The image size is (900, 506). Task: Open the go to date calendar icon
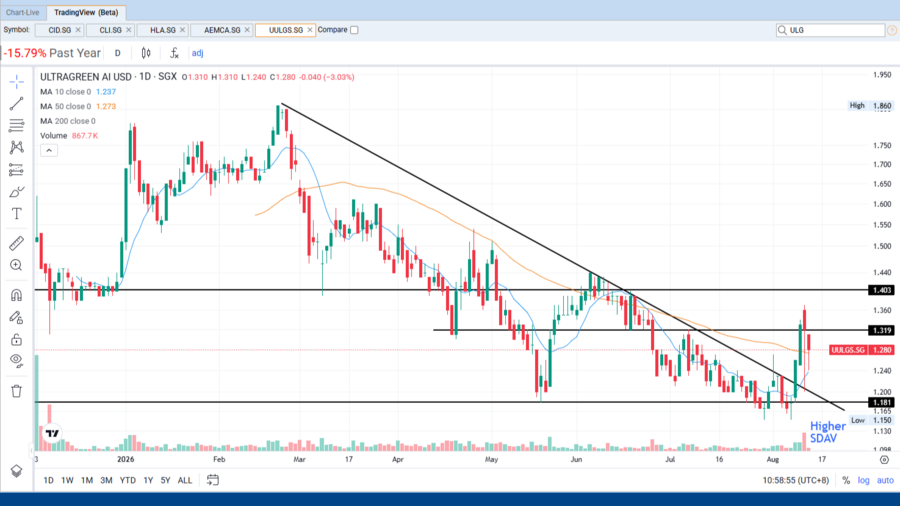212,480
